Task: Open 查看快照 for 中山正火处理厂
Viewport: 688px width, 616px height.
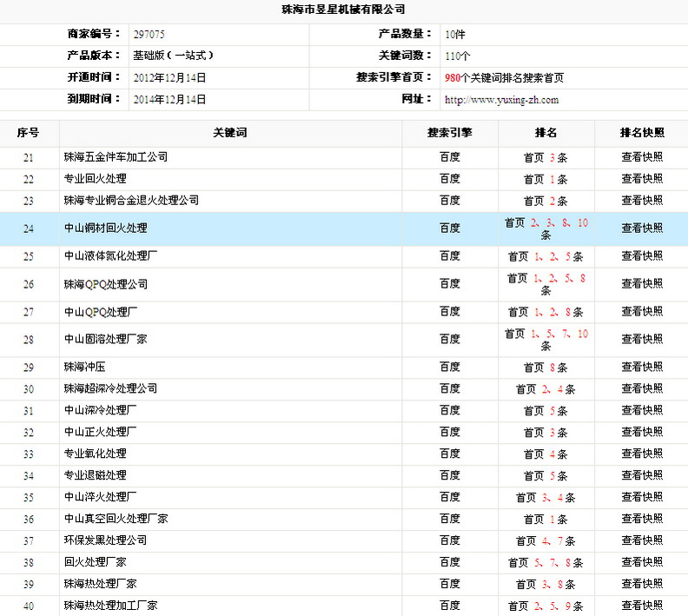Action: pos(642,432)
